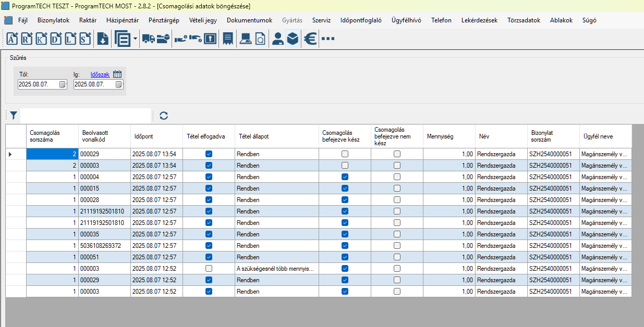
Task: Open the Bizonylatok menu
Action: click(54, 20)
